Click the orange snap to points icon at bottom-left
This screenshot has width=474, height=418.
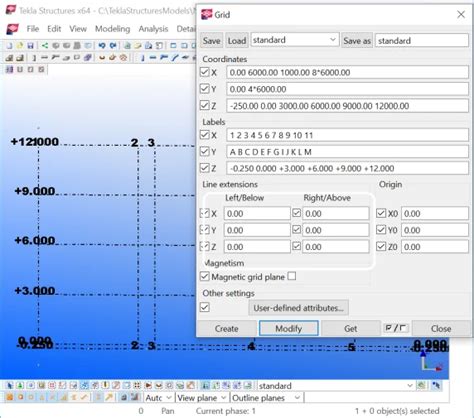pyautogui.click(x=9, y=397)
